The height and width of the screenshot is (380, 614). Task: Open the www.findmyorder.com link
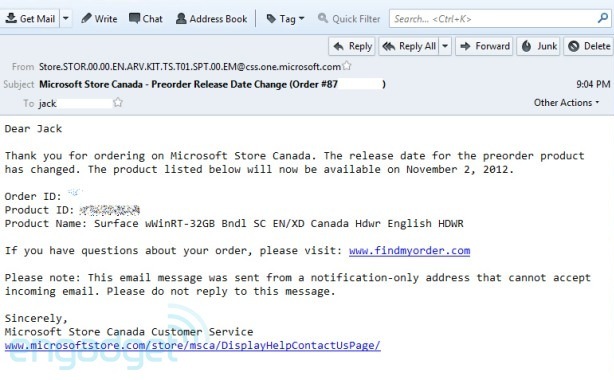[x=409, y=250]
